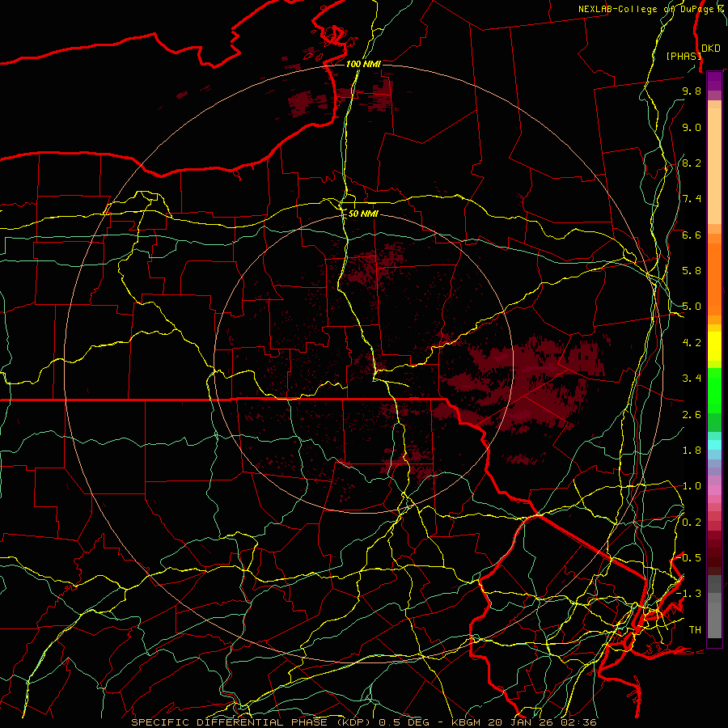Image resolution: width=728 pixels, height=728 pixels.
Task: Click the 6.6 scale label
Action: (692, 235)
